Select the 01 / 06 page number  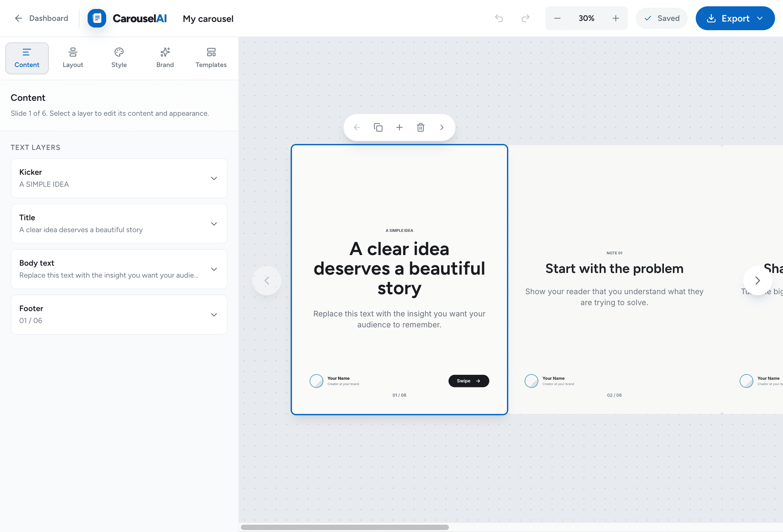click(x=399, y=395)
